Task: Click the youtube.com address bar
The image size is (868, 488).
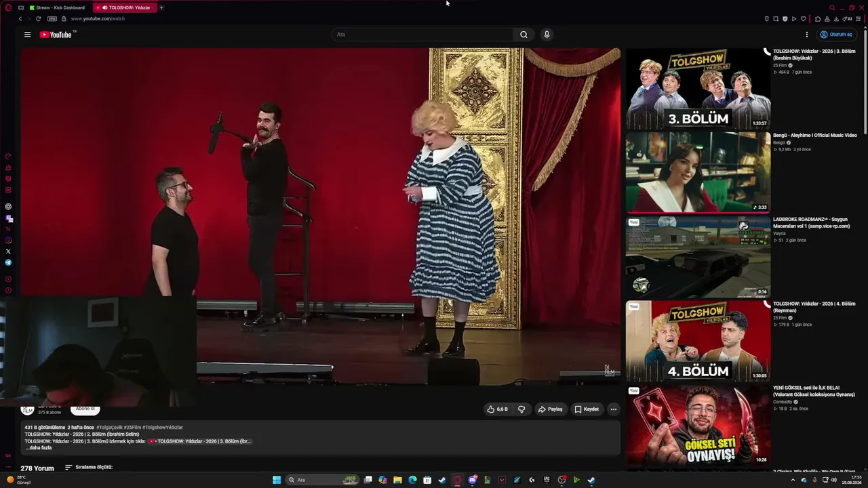Action: 98,19
